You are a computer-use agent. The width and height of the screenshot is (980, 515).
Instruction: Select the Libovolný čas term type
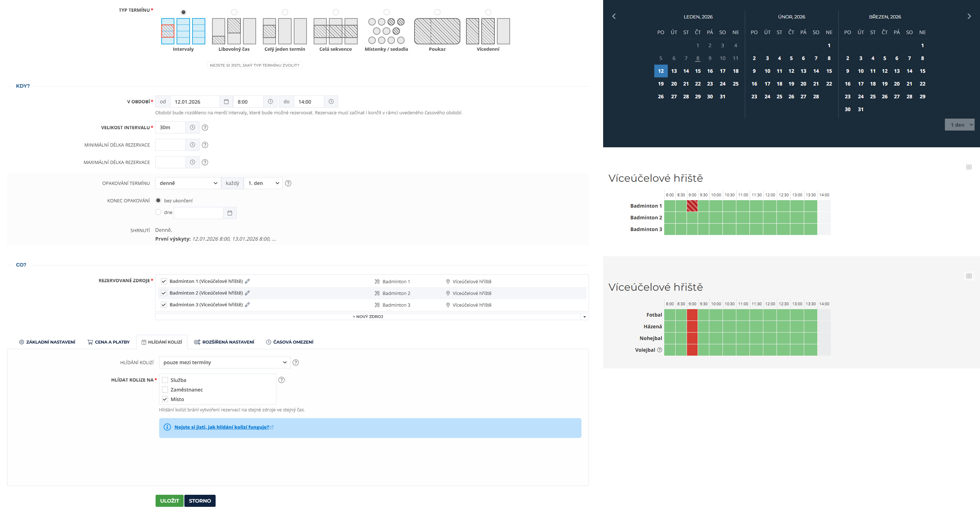pyautogui.click(x=234, y=12)
